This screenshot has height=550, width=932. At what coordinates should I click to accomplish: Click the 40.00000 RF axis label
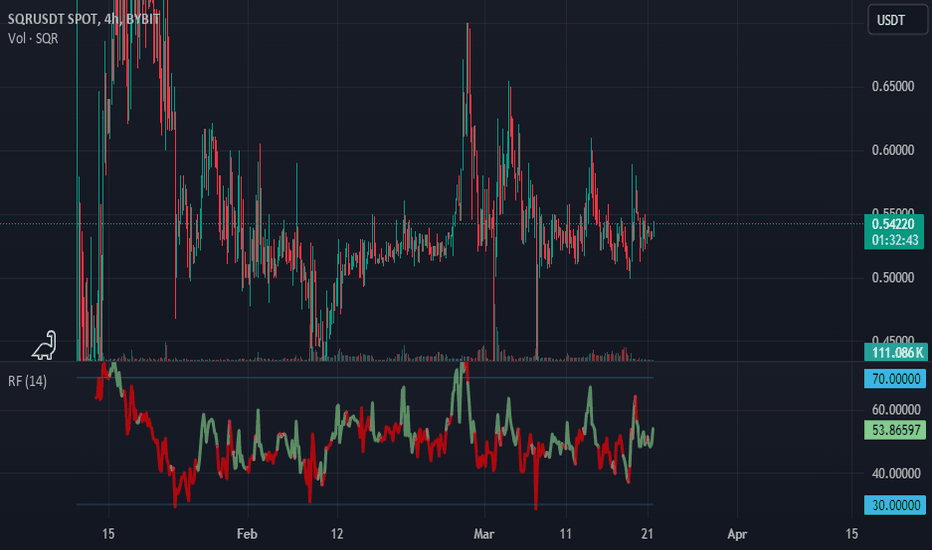896,474
